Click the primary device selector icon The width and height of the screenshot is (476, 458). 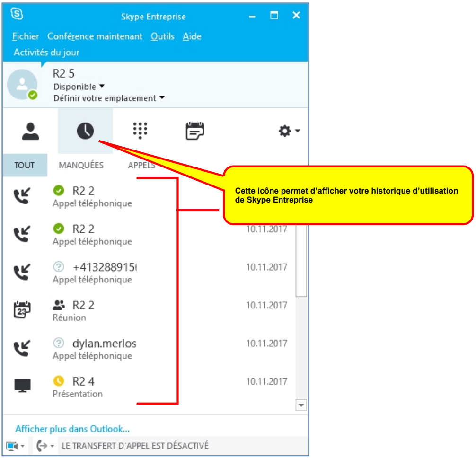[12, 446]
